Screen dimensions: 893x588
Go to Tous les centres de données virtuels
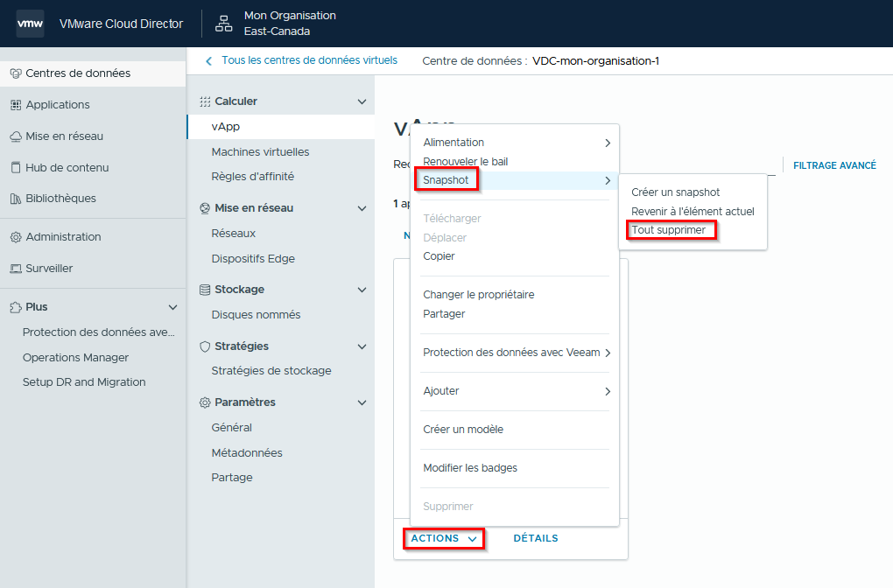tap(309, 60)
